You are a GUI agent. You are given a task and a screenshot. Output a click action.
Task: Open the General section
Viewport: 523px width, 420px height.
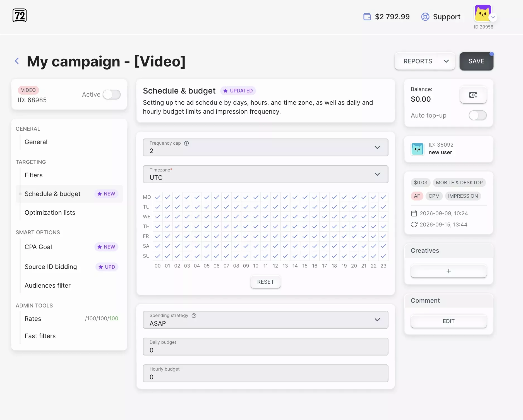coord(36,142)
